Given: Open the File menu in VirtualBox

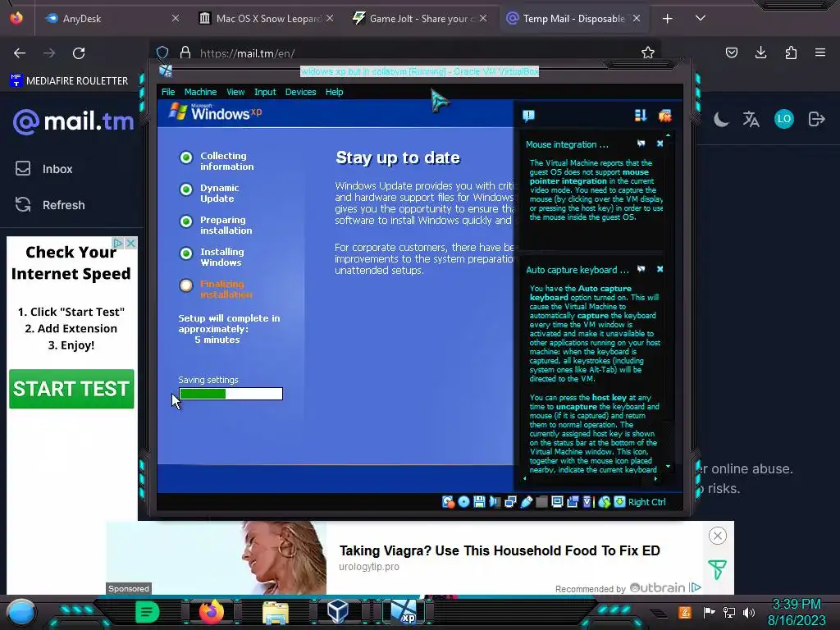Looking at the screenshot, I should (168, 92).
